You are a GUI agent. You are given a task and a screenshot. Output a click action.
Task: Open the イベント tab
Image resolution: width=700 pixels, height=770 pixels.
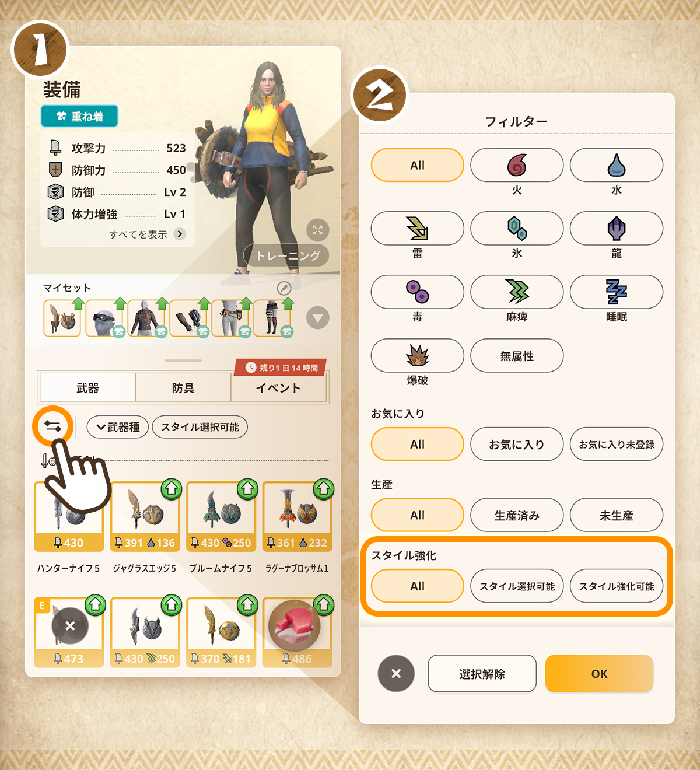click(x=278, y=388)
